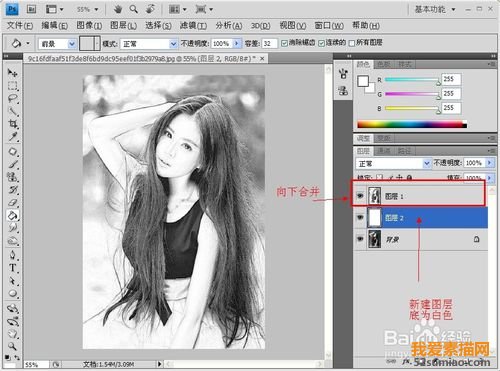Close the open document tab

pos(262,59)
